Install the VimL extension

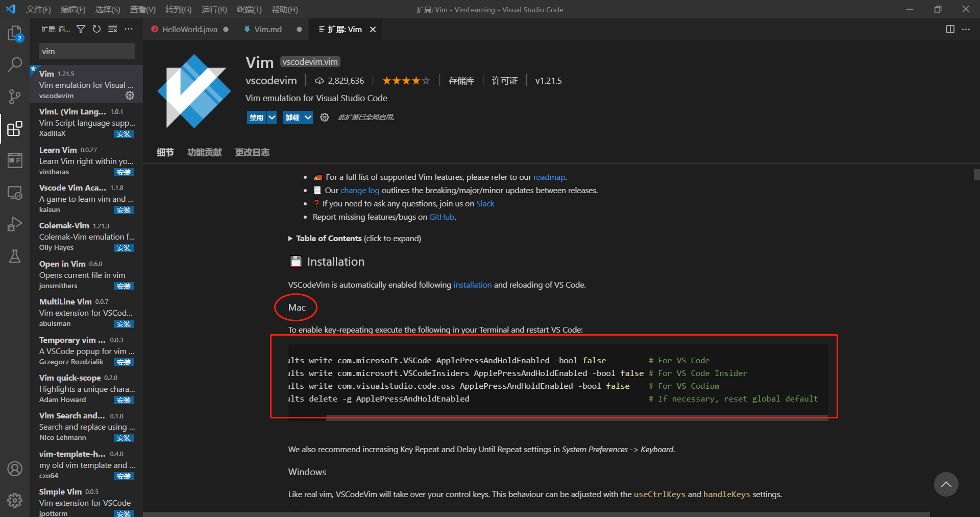[124, 134]
